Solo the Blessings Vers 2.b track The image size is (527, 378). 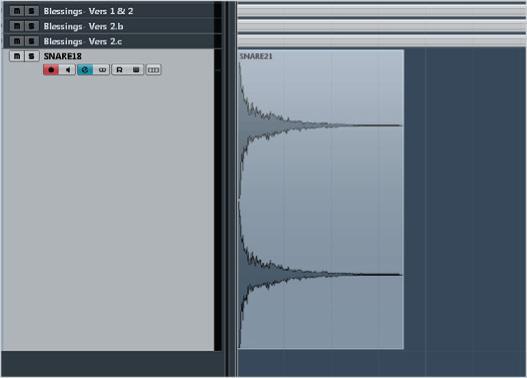pyautogui.click(x=32, y=26)
